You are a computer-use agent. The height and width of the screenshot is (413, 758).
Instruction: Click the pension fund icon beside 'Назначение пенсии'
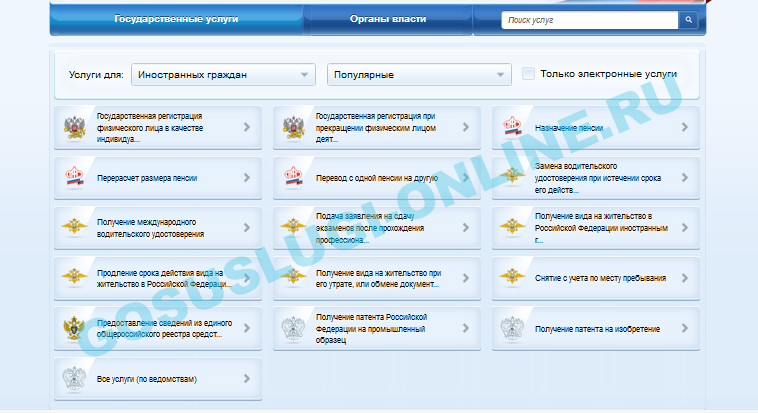(512, 128)
